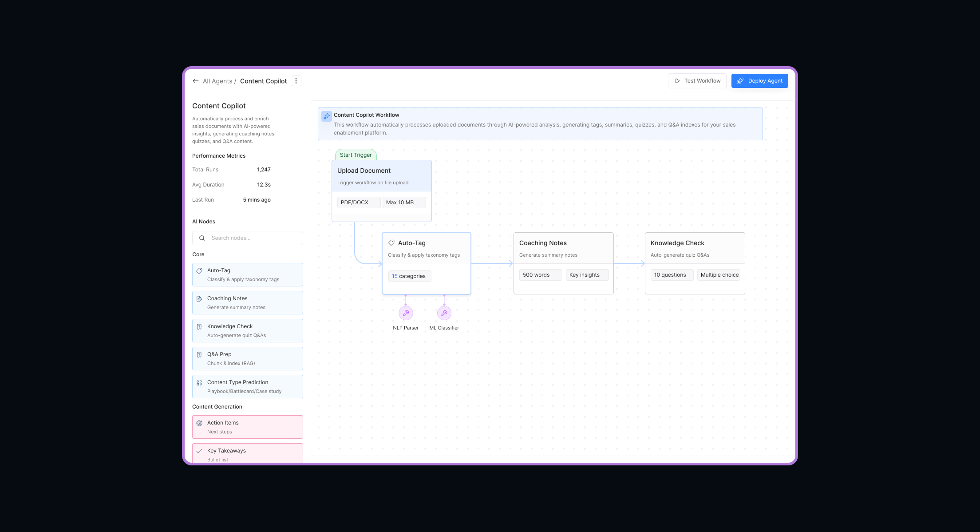Click the rocket icon in Deploy Agent
Image resolution: width=980 pixels, height=532 pixels.
[740, 81]
